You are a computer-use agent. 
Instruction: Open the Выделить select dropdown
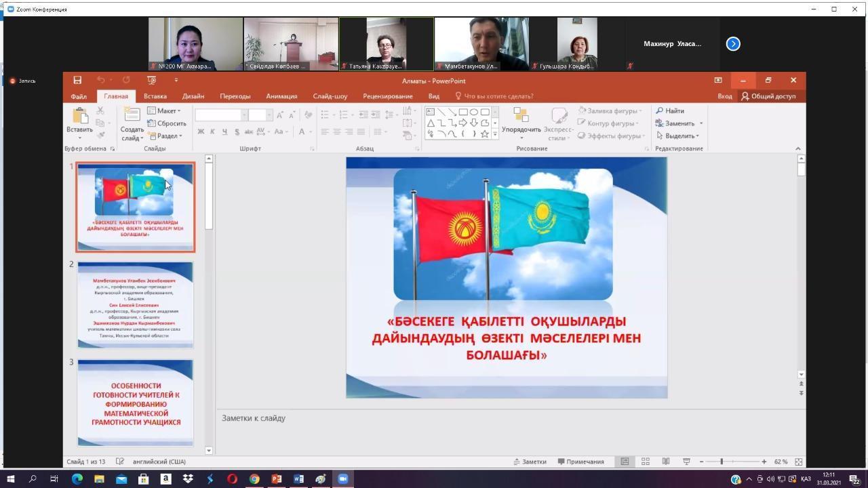pos(677,136)
